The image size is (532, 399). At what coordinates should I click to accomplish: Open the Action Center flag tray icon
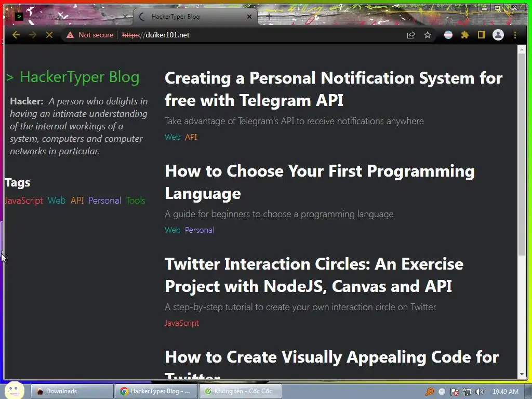[x=454, y=392]
